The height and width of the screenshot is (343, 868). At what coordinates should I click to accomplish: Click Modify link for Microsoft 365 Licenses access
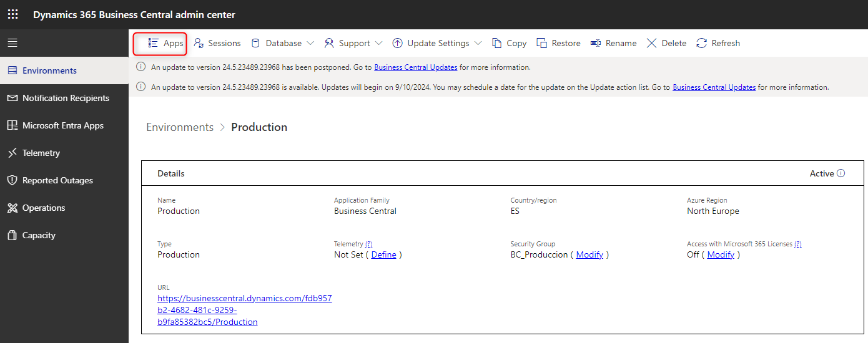tap(721, 254)
